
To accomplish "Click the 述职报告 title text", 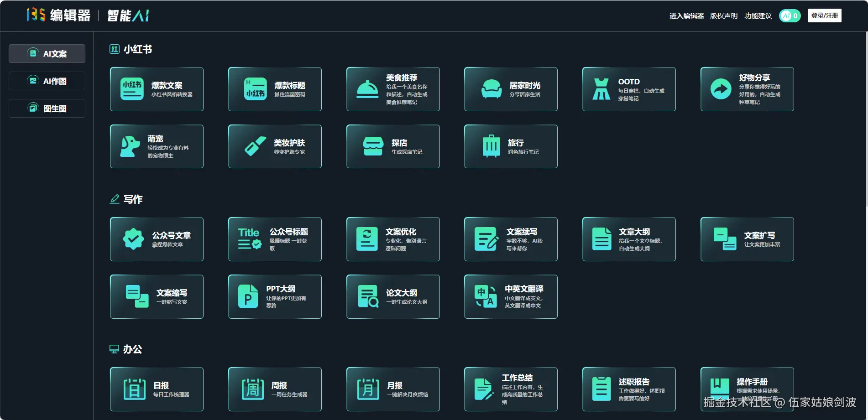I will tap(634, 382).
